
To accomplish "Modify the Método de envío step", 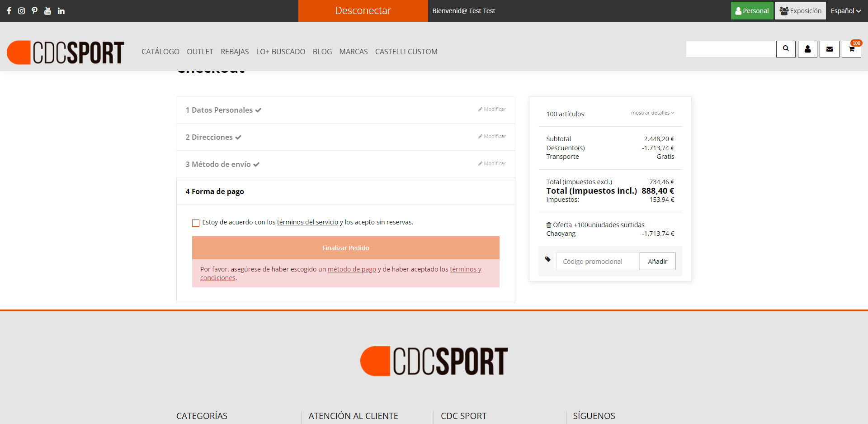I will coord(492,163).
